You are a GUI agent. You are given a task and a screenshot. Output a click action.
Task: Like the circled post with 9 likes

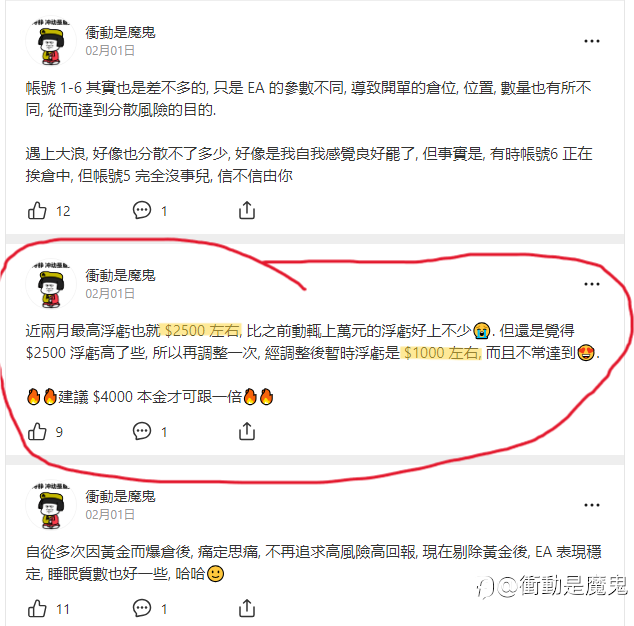[x=37, y=431]
